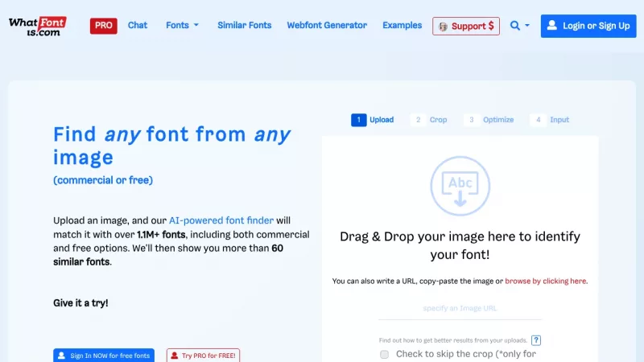
Task: Open the Chat page
Action: (x=137, y=26)
